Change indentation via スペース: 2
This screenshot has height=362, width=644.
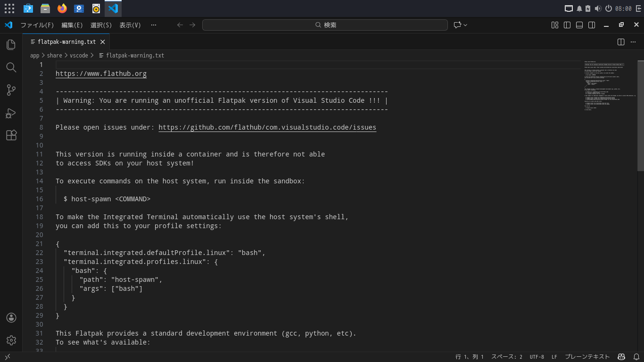507,357
